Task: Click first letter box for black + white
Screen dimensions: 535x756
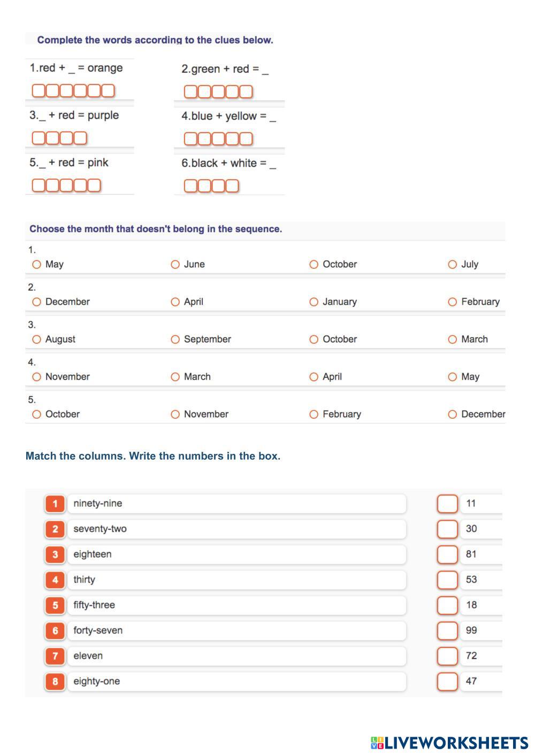Action: 190,186
